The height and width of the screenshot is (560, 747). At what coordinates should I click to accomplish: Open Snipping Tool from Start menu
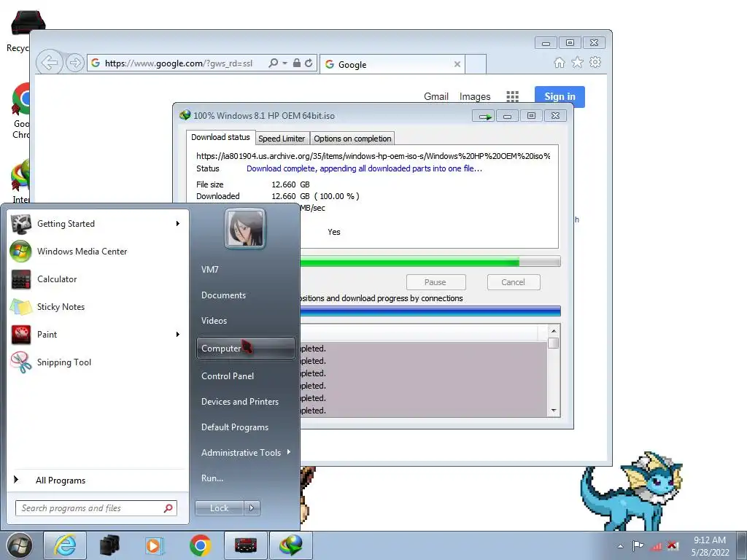click(x=97, y=362)
